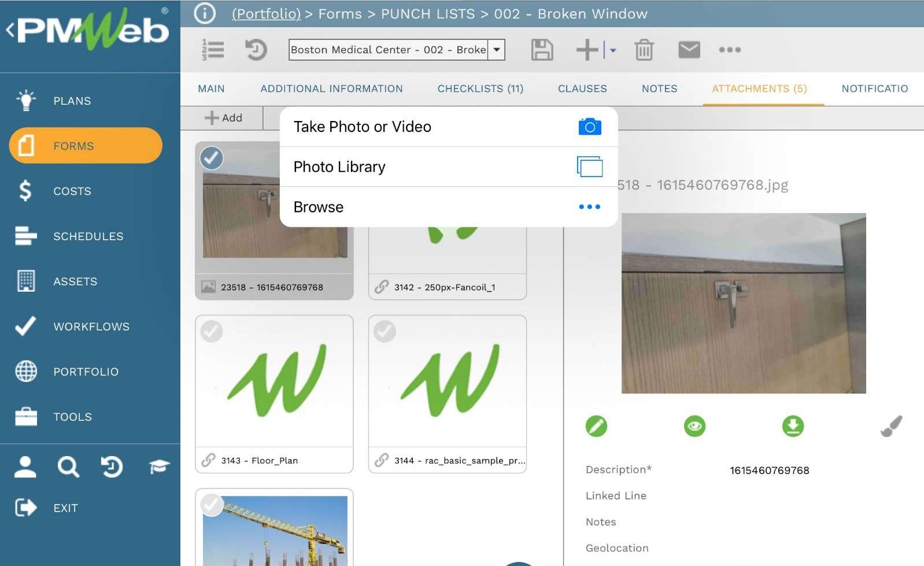Check the 3143 Floor_Plan attachment checkmark
Image resolution: width=924 pixels, height=566 pixels.
point(212,332)
